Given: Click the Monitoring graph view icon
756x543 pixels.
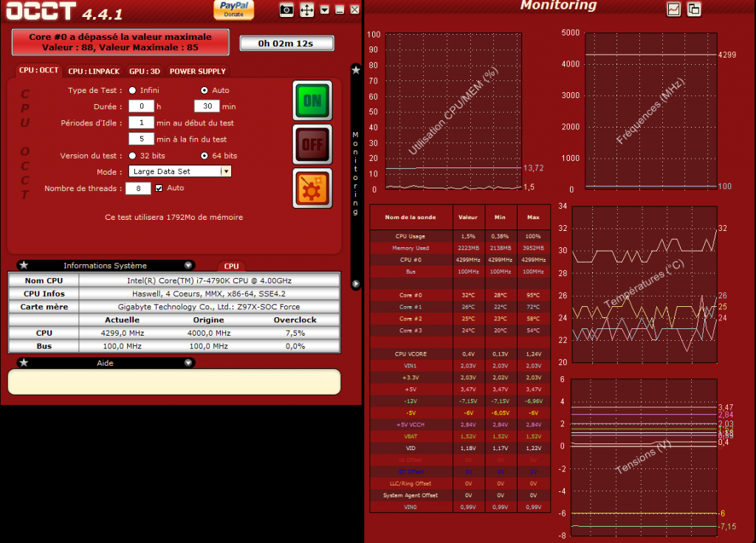Looking at the screenshot, I should pyautogui.click(x=673, y=9).
